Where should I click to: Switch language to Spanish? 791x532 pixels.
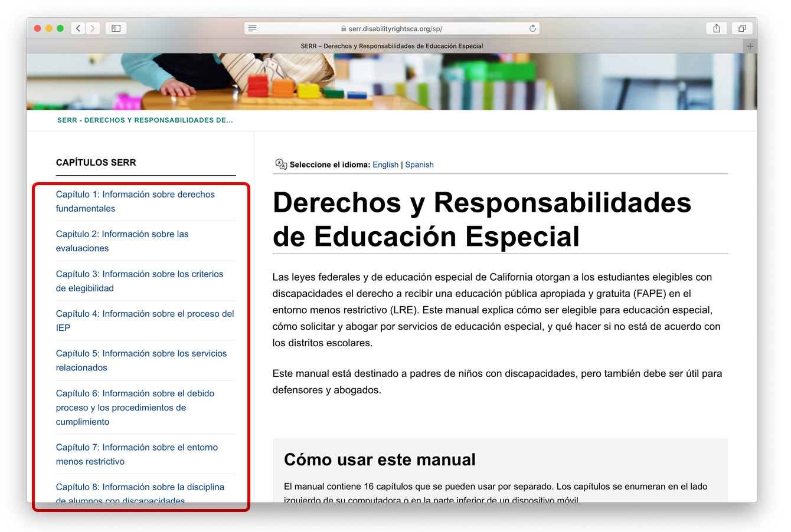419,165
